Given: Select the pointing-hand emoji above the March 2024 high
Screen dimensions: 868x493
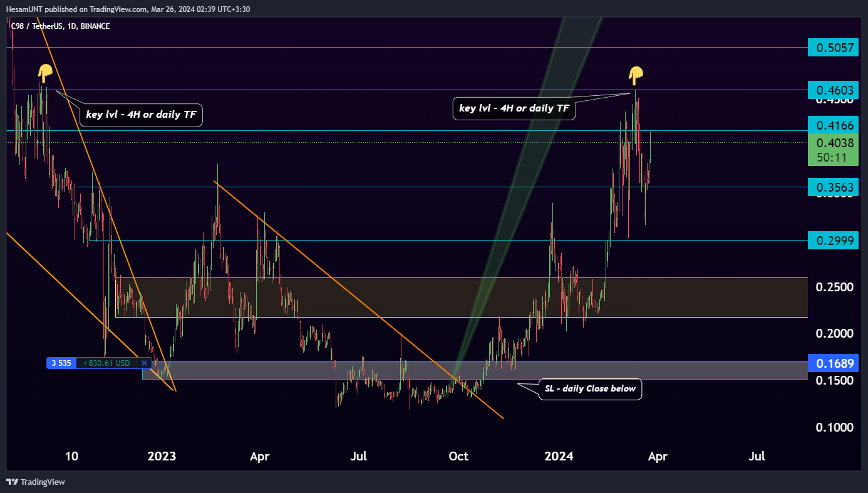Looking at the screenshot, I should 635,76.
